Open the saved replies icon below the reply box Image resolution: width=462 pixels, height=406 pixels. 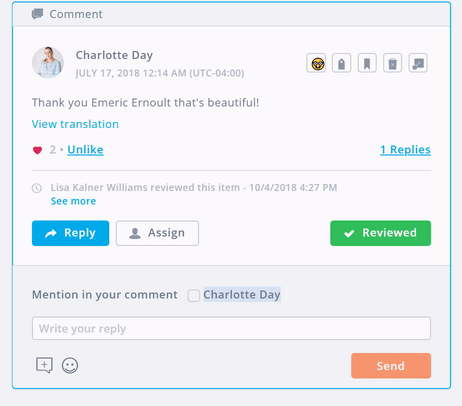(44, 365)
